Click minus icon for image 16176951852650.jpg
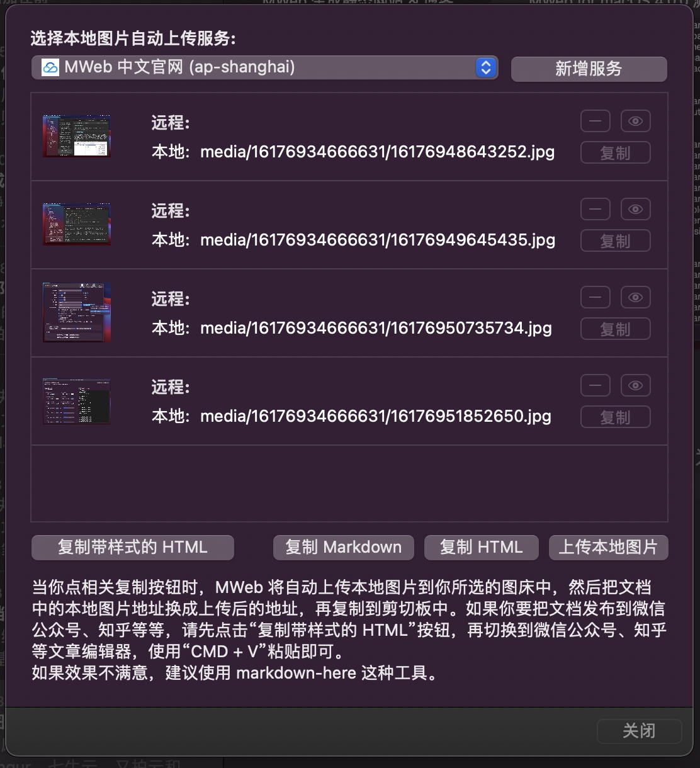700x768 pixels. [595, 385]
